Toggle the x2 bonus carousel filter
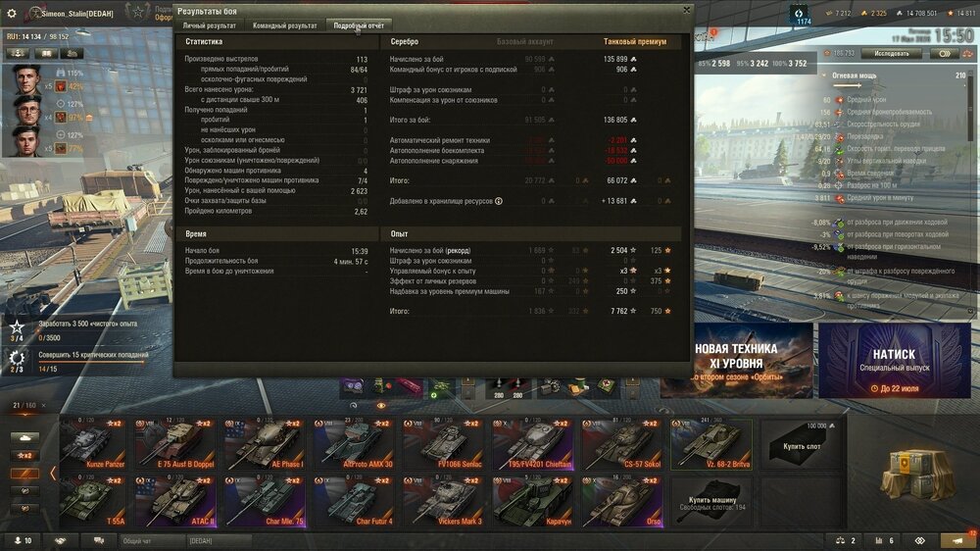Image resolution: width=980 pixels, height=551 pixels. (x=25, y=455)
